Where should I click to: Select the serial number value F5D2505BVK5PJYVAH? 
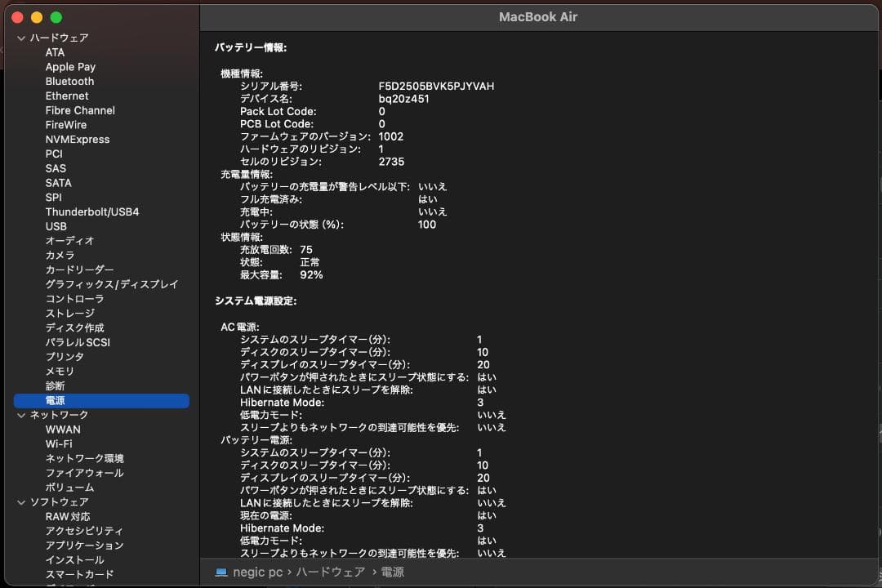[436, 87]
